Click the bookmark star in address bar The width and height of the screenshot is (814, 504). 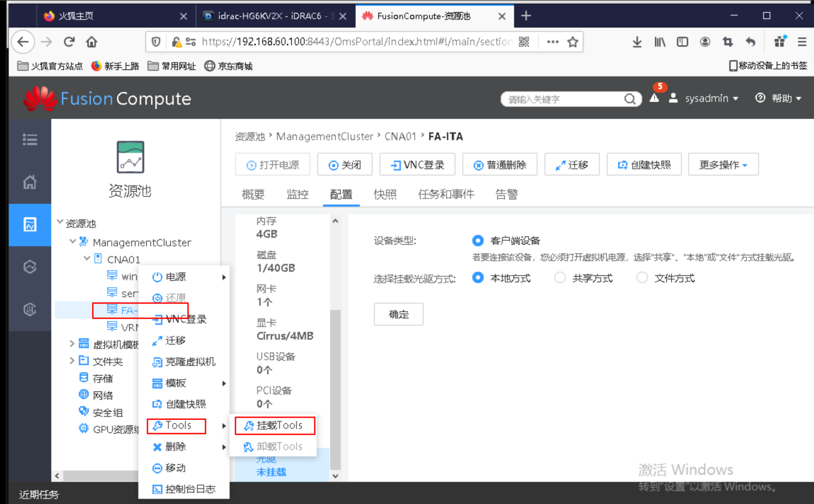(572, 42)
